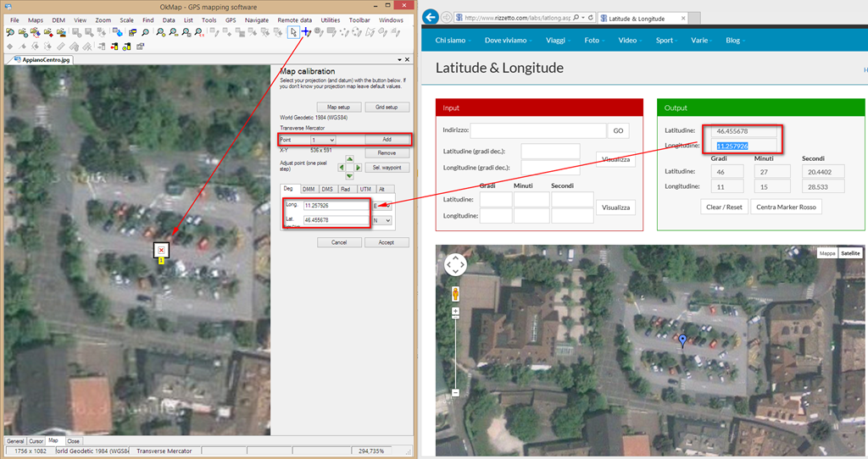868x459 pixels.
Task: Click the map pan direction control
Action: pos(455,264)
